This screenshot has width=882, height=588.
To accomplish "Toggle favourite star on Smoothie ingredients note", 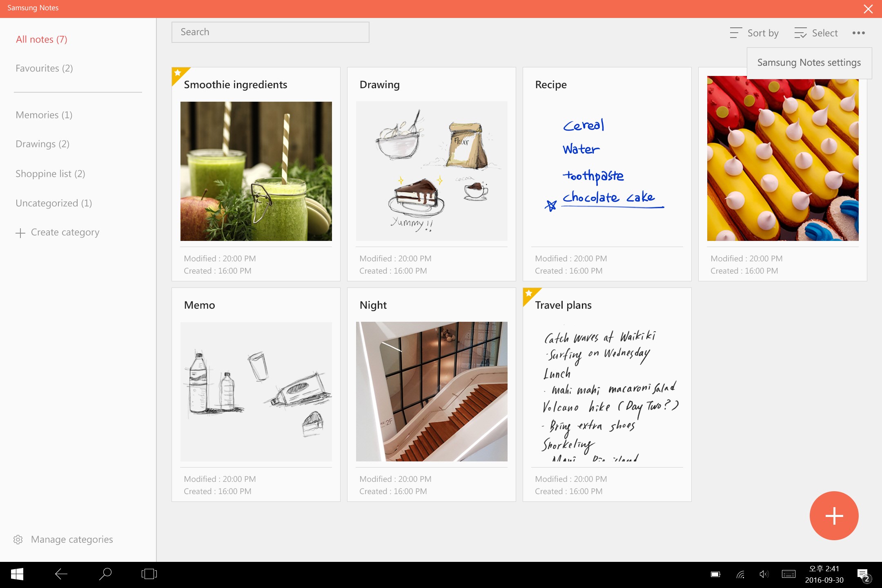I will tap(178, 73).
